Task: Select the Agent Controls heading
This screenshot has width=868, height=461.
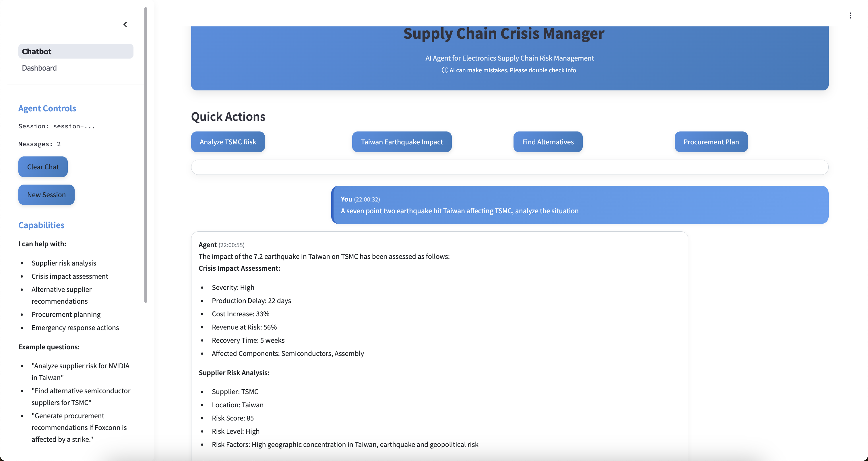Action: point(47,108)
